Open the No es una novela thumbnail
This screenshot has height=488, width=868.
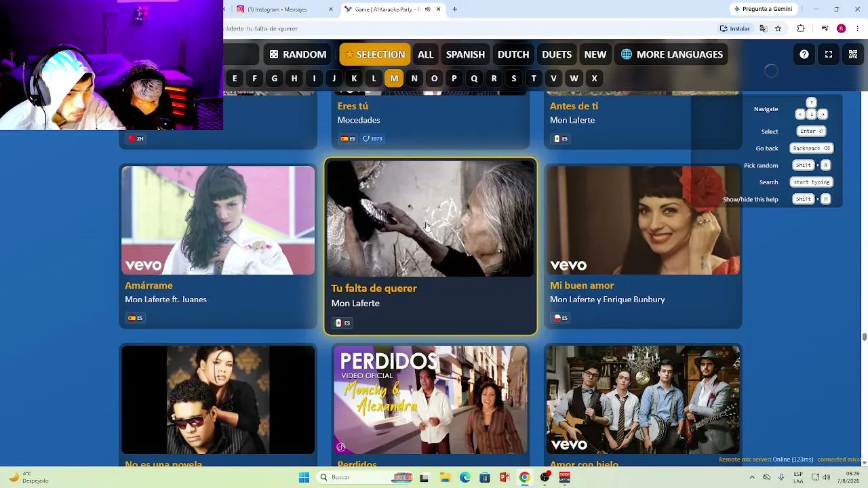(218, 400)
